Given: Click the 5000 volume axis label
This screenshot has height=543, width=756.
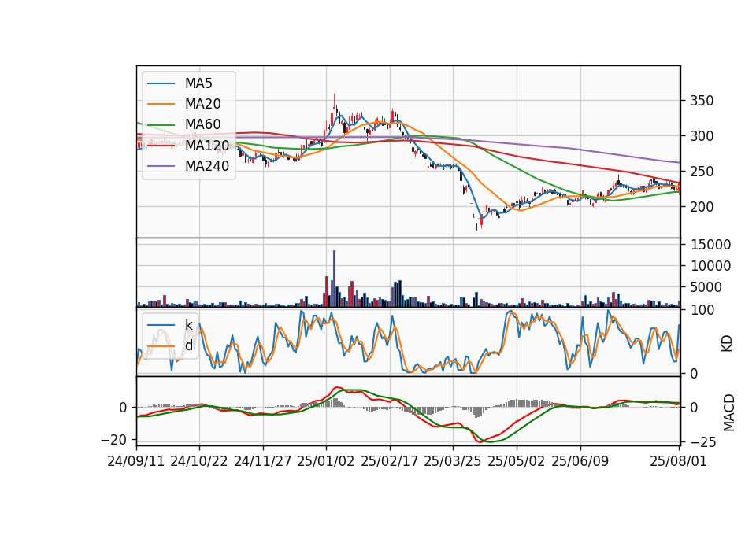Looking at the screenshot, I should click(x=706, y=287).
